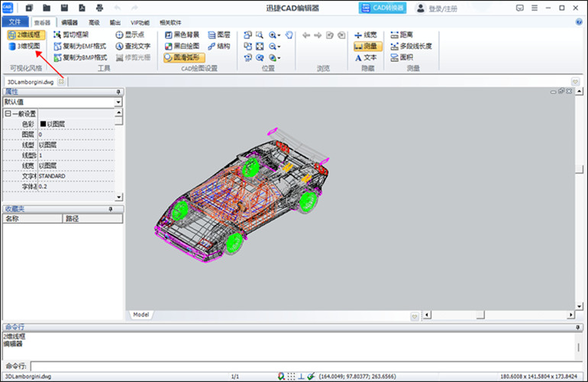Viewport: 588px width, 382px height.
Task: Click the pan hand tool icon
Action: tap(289, 35)
